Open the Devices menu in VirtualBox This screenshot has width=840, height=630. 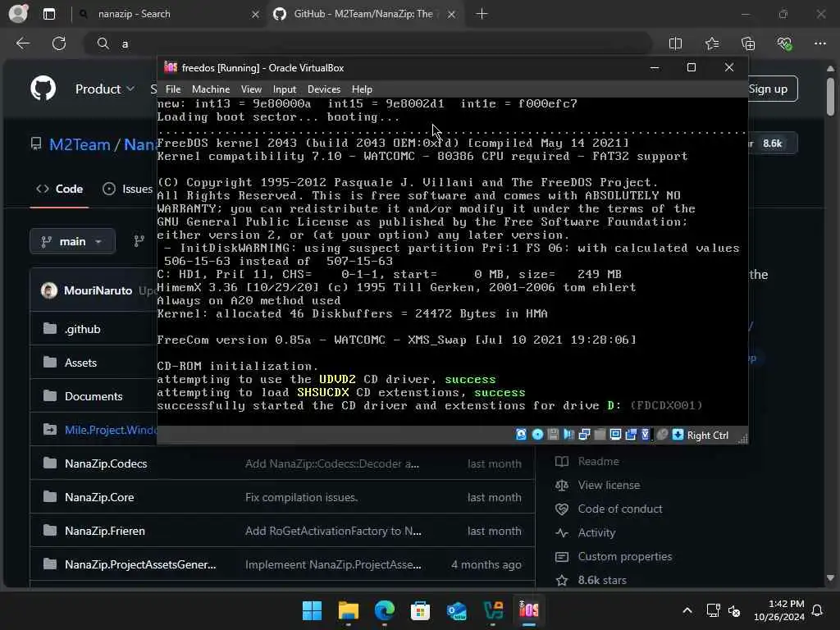323,89
